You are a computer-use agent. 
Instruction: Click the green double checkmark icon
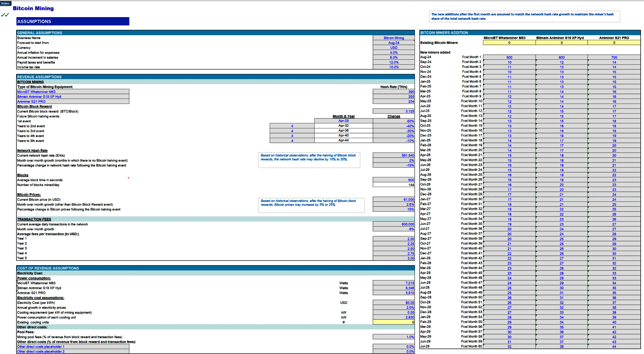(x=5, y=15)
